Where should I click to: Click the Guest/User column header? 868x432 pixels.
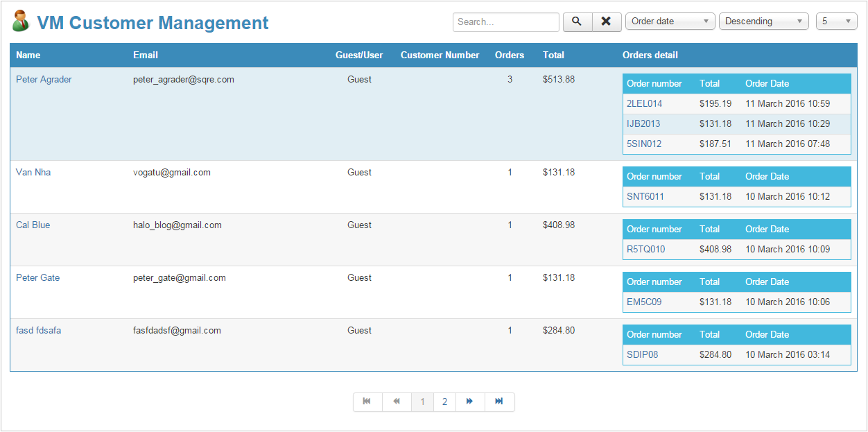click(359, 55)
